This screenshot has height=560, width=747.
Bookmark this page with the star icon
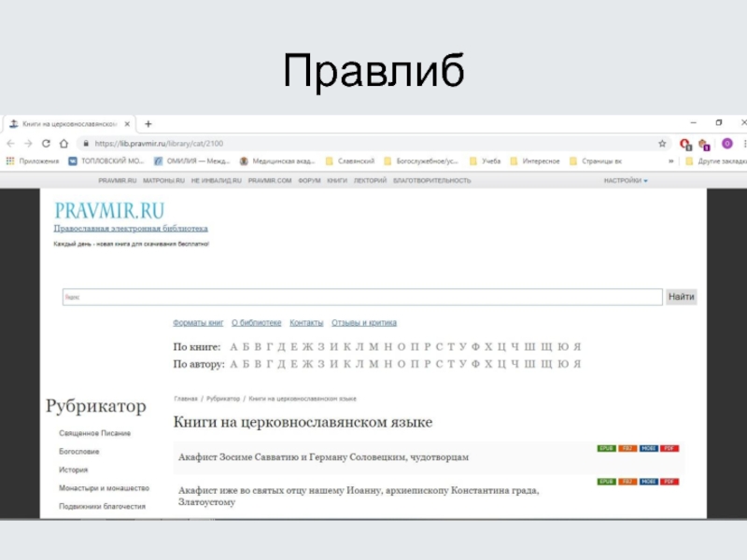coord(662,144)
